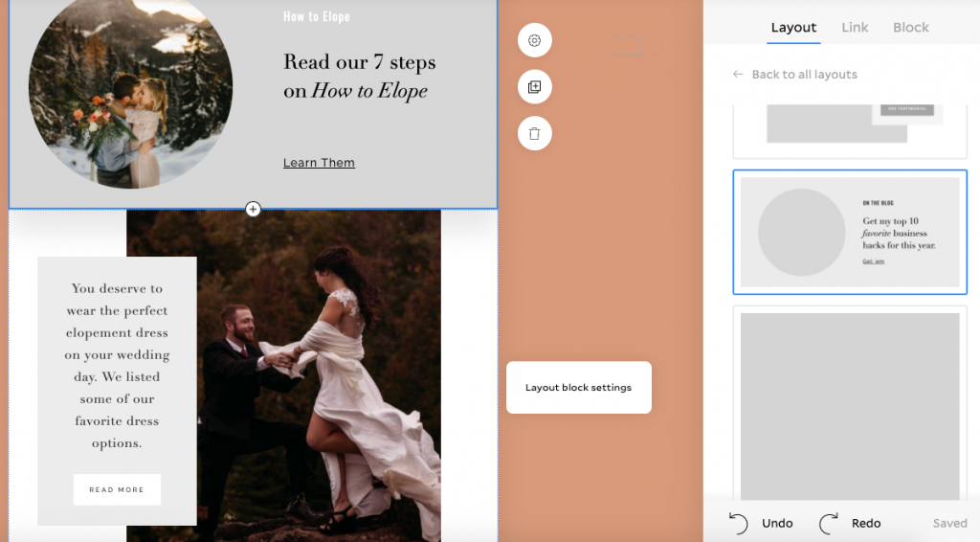Click the small 'How to Elope' label

[317, 16]
